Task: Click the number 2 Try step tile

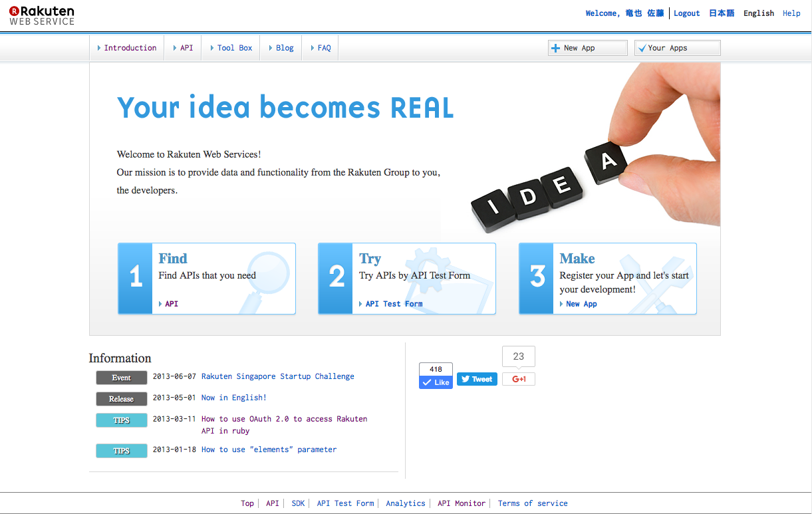Action: pyautogui.click(x=336, y=278)
